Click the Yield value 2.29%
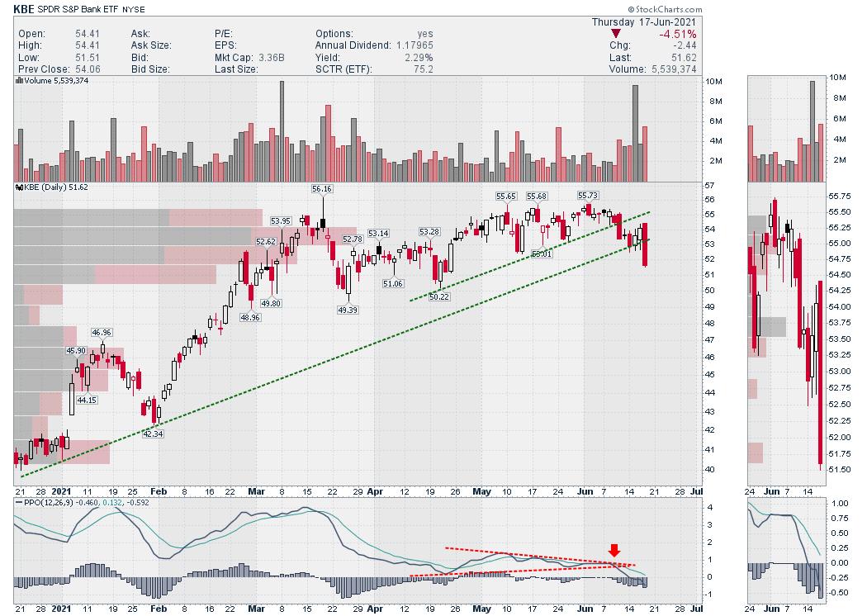Viewport: 867px width, 616px height. pos(419,58)
